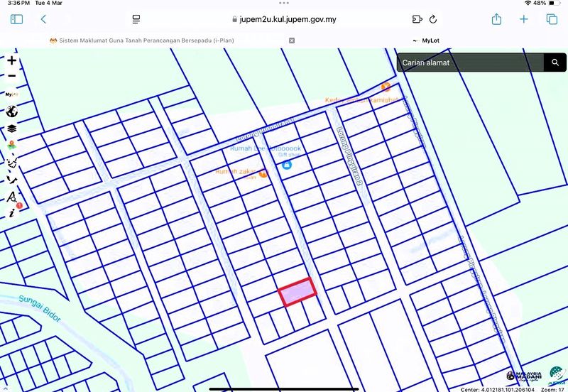568x392 pixels.
Task: Select the angle/area measurement tool
Action: point(11,197)
